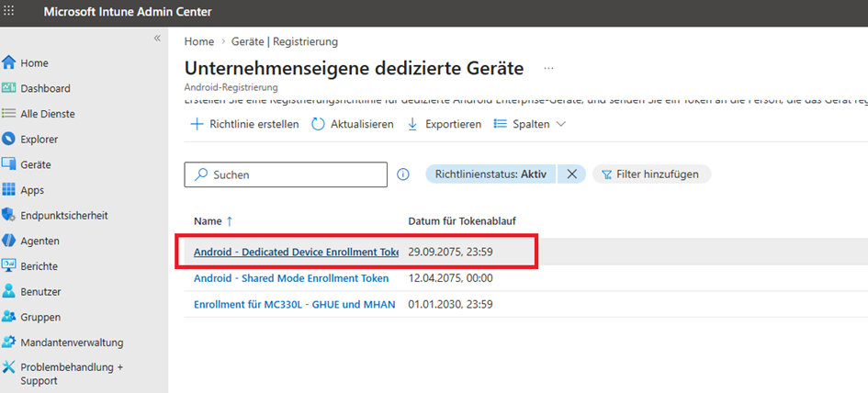
Task: Click the Dashboard chart icon
Action: tap(9, 88)
